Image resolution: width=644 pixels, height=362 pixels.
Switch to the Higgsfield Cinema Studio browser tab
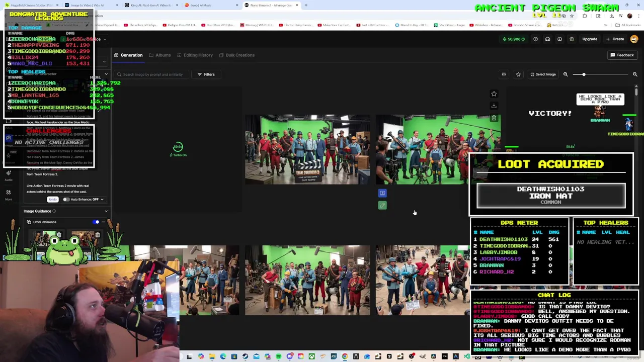(31, 5)
